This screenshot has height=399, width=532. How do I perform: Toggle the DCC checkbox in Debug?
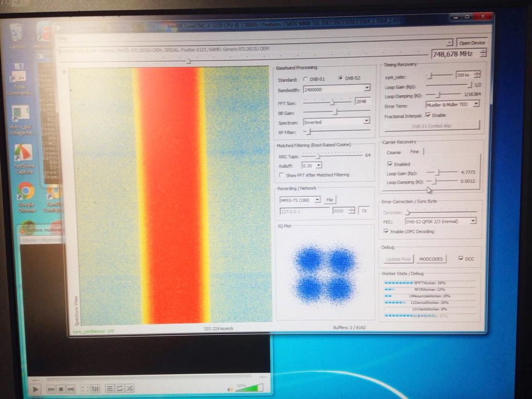coord(461,258)
